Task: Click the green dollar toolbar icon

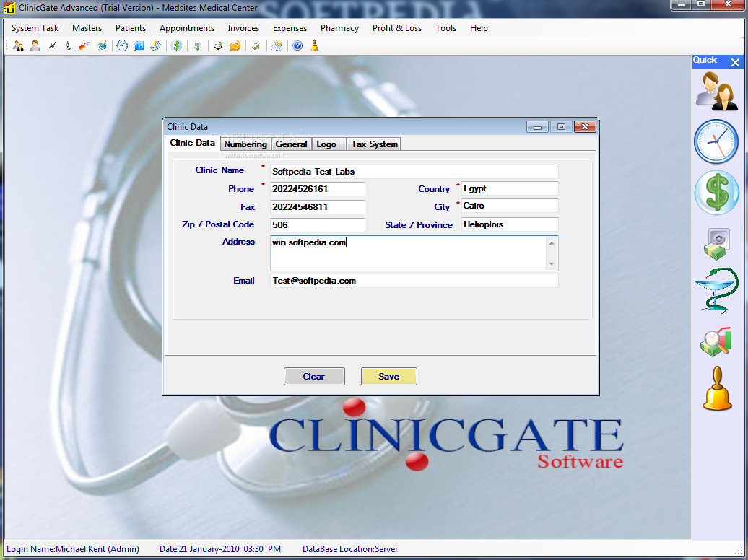Action: pos(176,45)
